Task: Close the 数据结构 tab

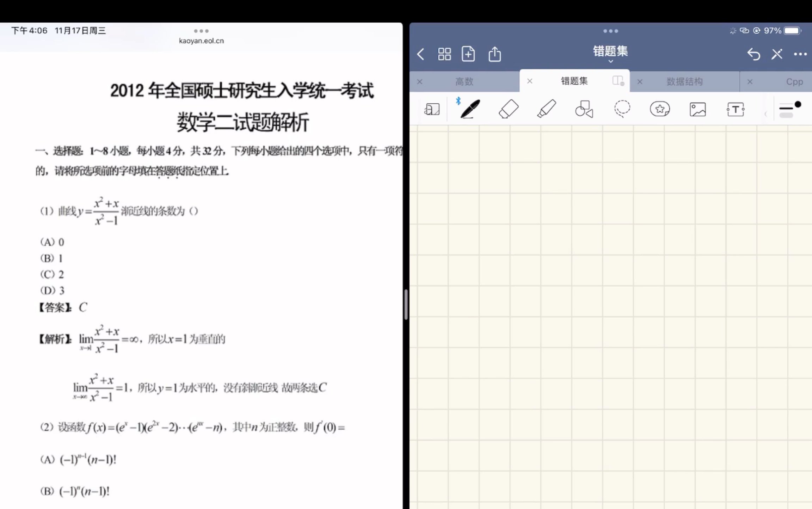Action: coord(640,81)
